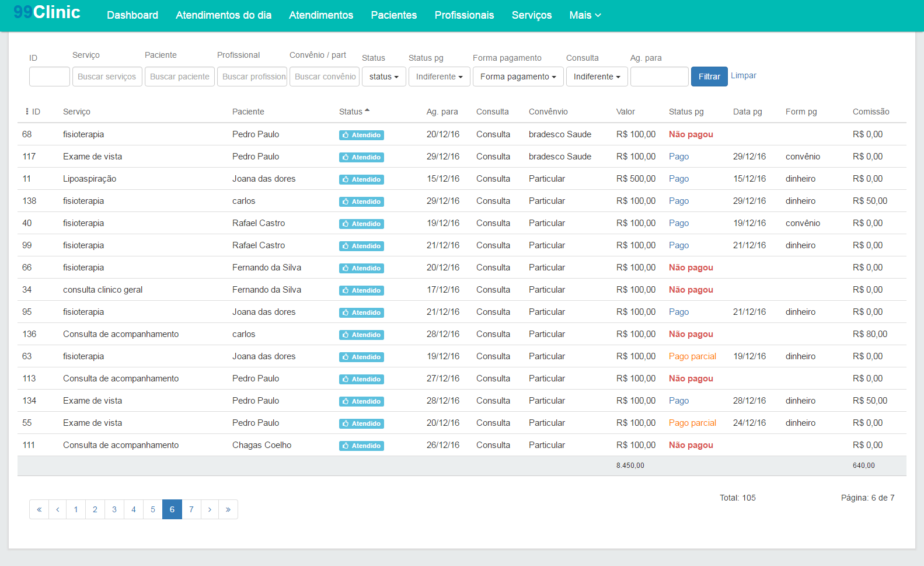Jump to last page using double-right arrow

click(x=228, y=509)
